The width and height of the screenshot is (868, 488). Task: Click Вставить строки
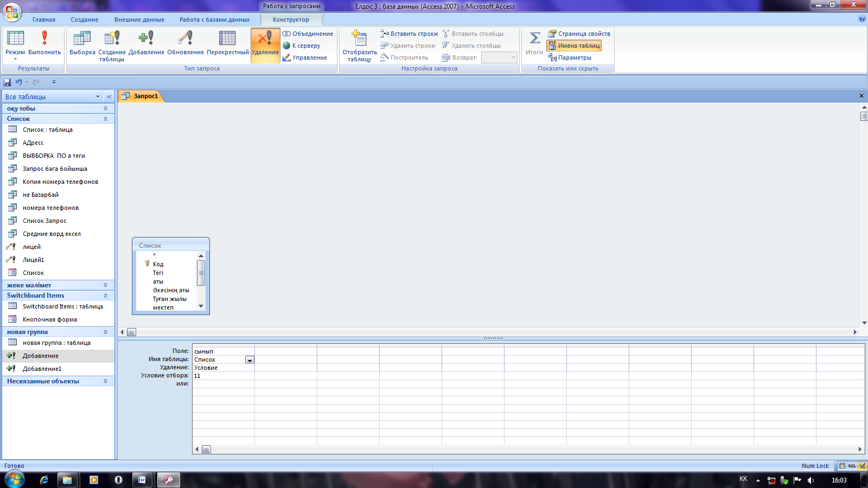[409, 34]
